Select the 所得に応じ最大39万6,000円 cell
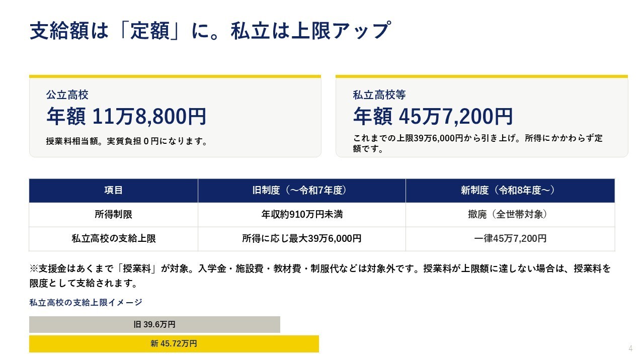Image resolution: width=644 pixels, height=362 pixels. pyautogui.click(x=302, y=239)
